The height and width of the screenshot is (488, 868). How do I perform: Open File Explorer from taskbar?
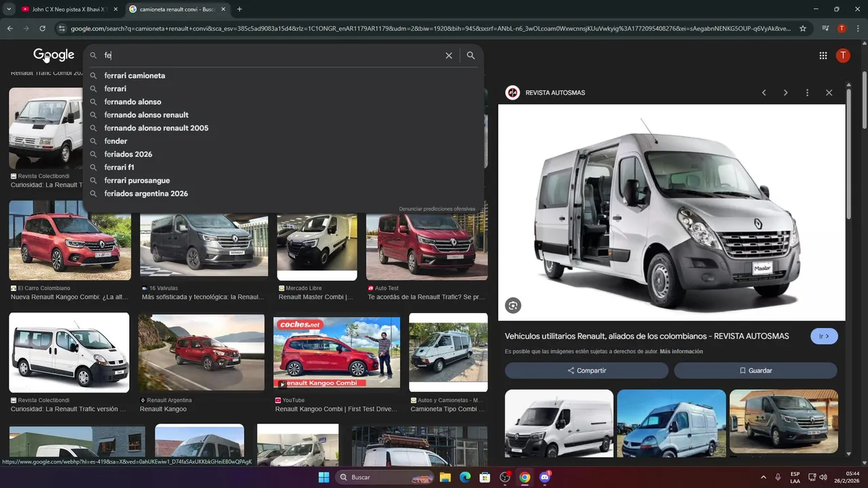coord(446,477)
